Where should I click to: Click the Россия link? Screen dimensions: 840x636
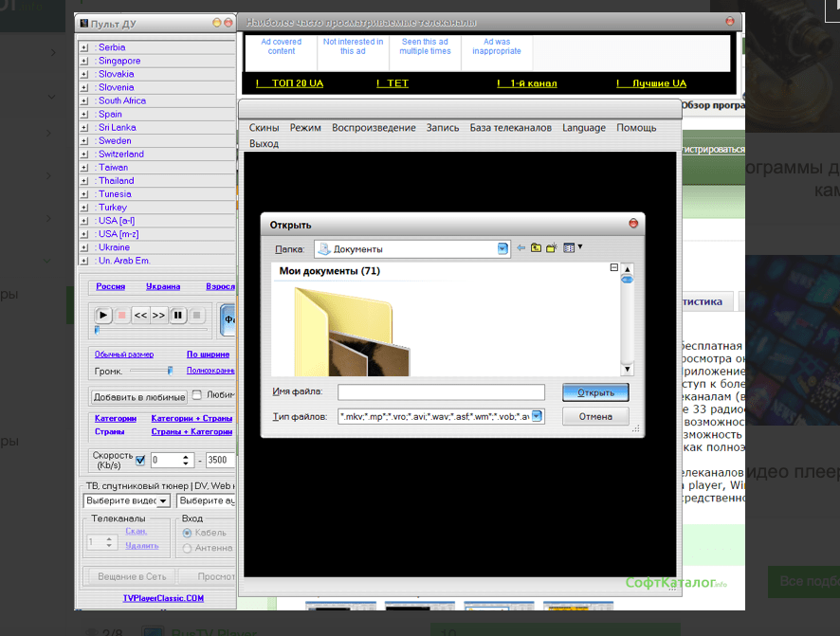tap(110, 286)
